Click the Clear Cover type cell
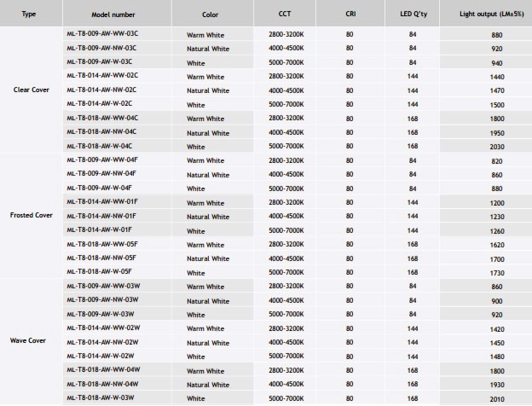This screenshot has height=406, width=532. tap(32, 90)
